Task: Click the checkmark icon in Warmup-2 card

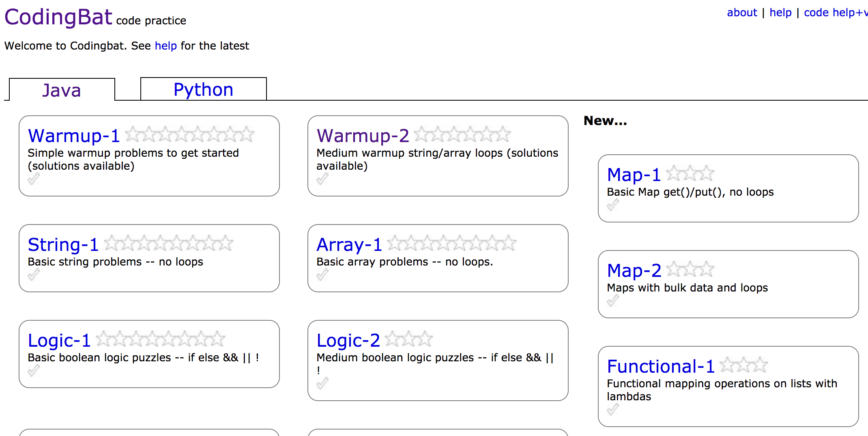Action: [322, 179]
